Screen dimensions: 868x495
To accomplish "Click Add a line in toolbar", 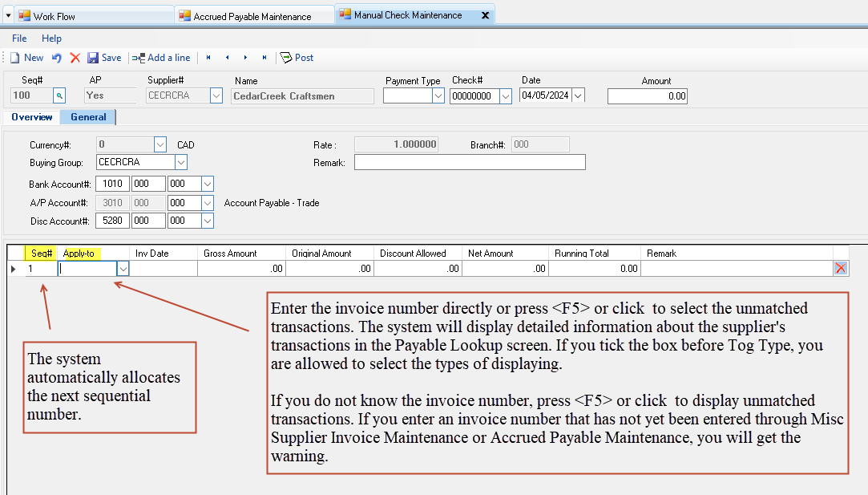I will [161, 58].
